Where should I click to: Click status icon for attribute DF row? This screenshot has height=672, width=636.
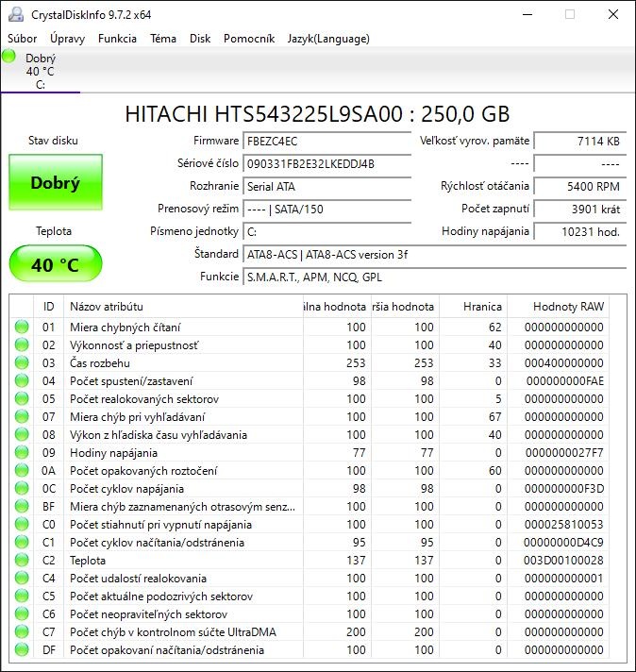[x=22, y=649]
